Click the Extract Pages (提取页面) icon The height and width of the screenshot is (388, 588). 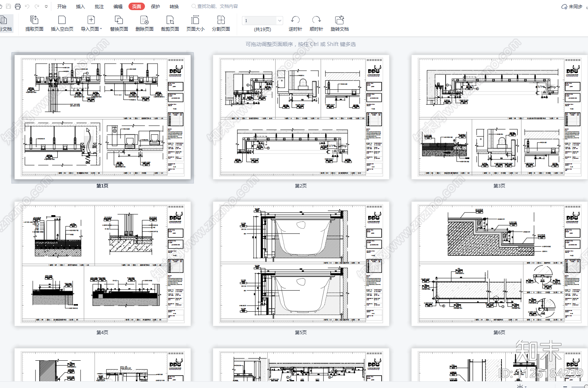tap(34, 20)
